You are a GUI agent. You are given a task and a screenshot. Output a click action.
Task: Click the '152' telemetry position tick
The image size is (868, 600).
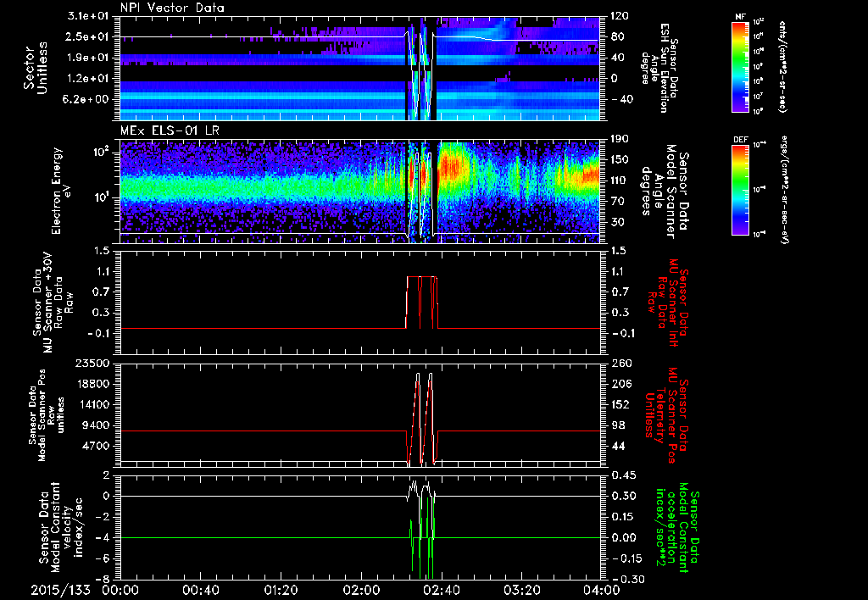(x=620, y=404)
